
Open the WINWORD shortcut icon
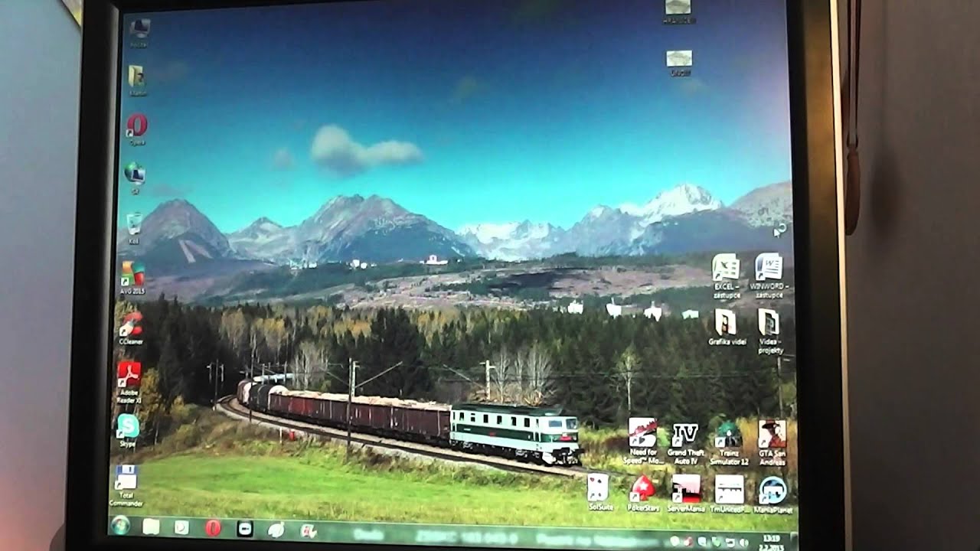[769, 275]
